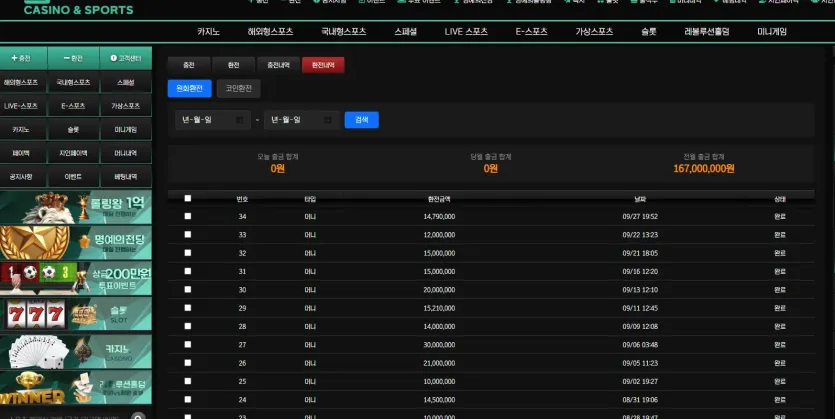Open 카지노 in the top navigation
The width and height of the screenshot is (835, 419).
(x=208, y=31)
